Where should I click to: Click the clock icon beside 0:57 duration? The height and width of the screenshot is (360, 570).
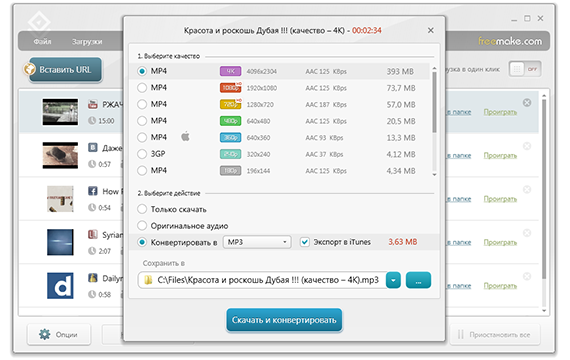92,164
